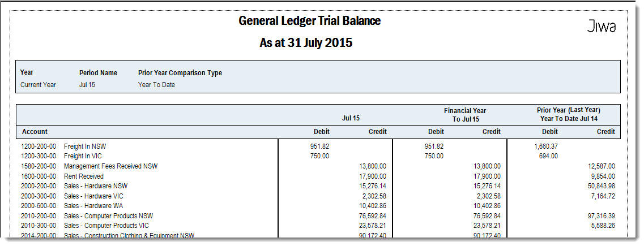Click the Jul 15 column group header
The image size is (644, 246).
click(351, 118)
